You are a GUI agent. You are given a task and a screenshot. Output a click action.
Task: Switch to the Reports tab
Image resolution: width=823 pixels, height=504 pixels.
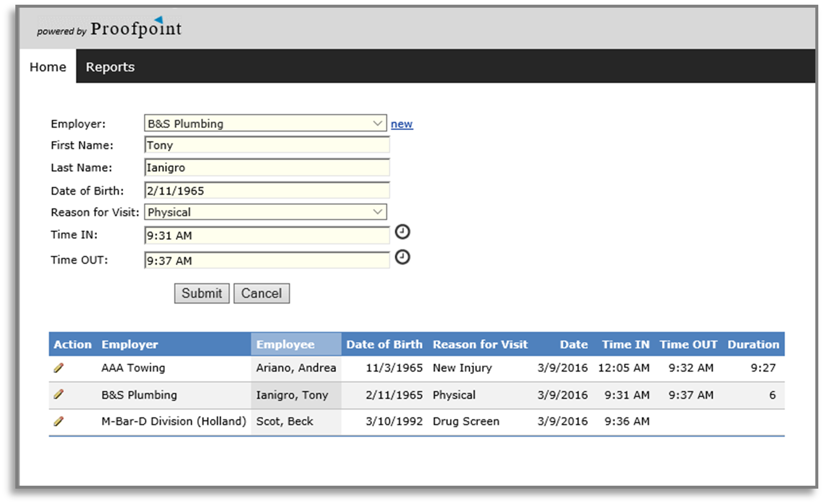(110, 67)
